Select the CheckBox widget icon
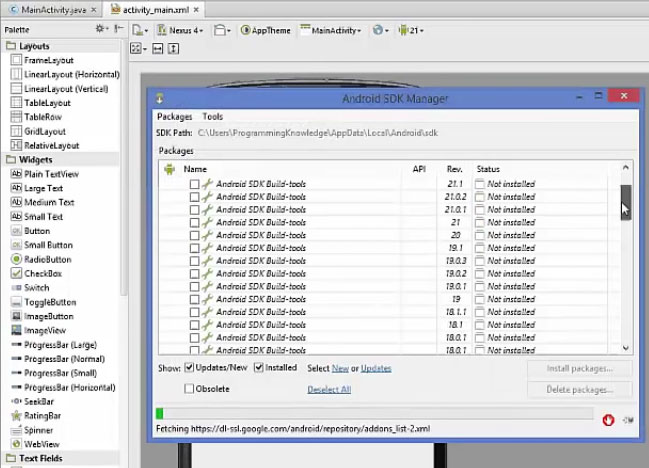This screenshot has height=468, width=649. pyautogui.click(x=16, y=273)
